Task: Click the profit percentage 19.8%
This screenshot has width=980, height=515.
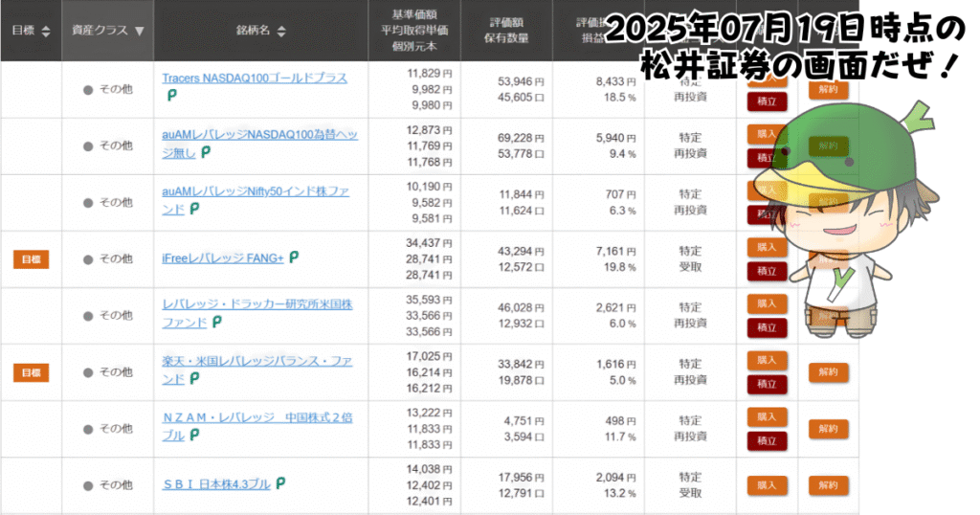Action: 620,267
